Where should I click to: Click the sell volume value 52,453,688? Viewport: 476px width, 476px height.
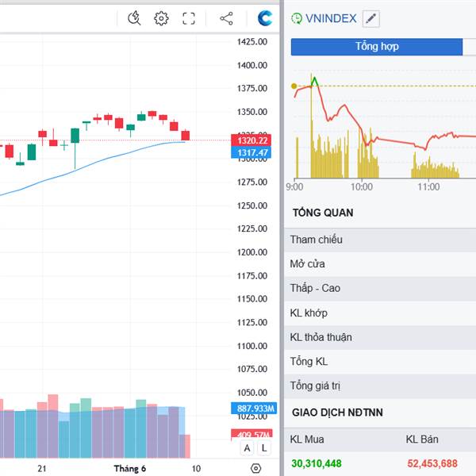coord(432,463)
